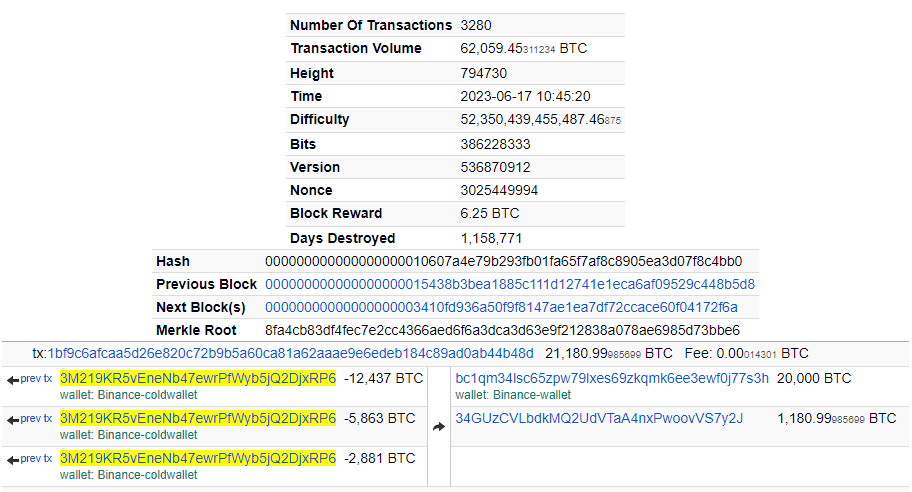912x492 pixels.
Task: Click highlighted input address with -5,863 BTC
Action: coord(198,418)
